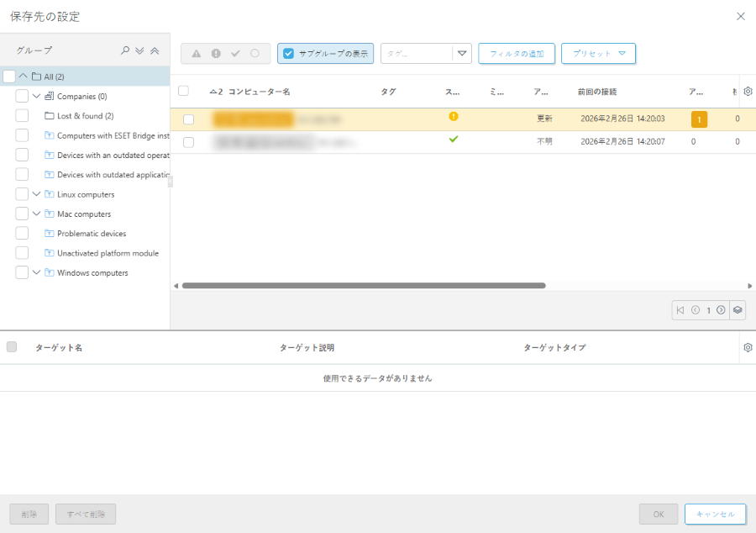The width and height of the screenshot is (756, 533).
Task: Filter by warning triangle status icon
Action: click(197, 54)
